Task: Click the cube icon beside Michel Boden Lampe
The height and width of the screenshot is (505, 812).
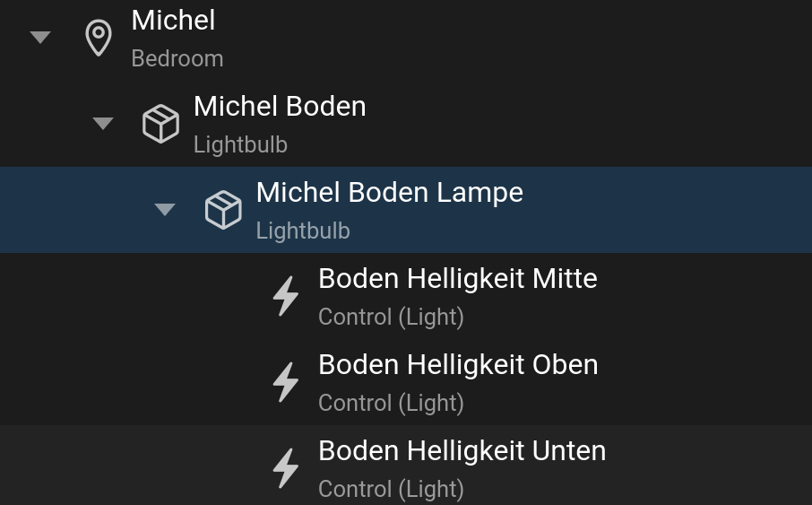Action: (x=223, y=210)
